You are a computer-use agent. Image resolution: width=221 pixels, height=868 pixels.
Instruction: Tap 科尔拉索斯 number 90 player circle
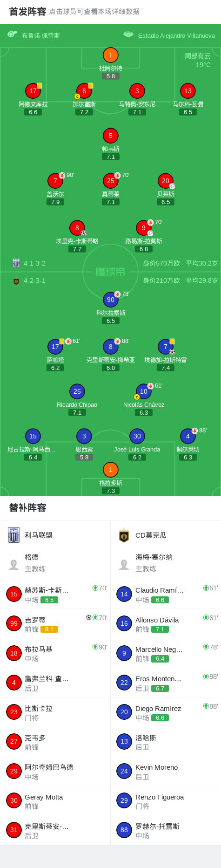110,300
